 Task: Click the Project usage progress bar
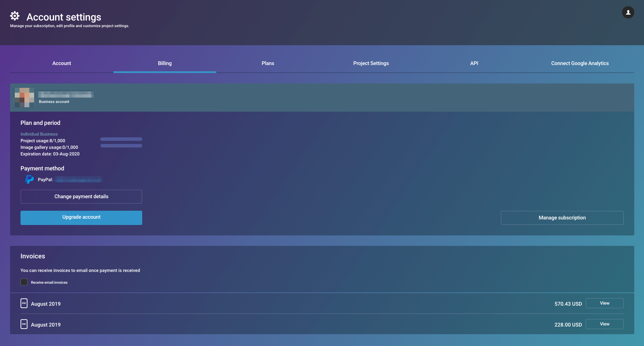point(121,139)
